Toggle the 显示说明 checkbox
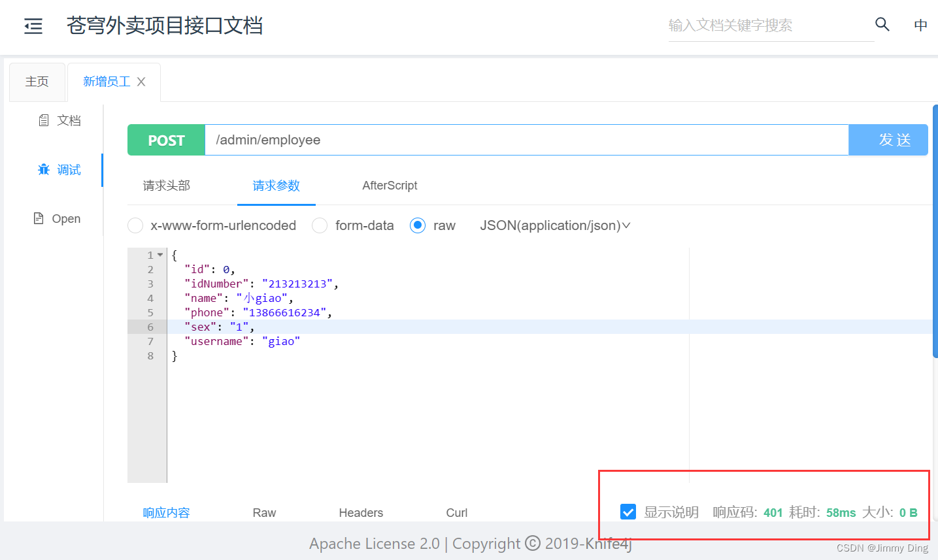 point(628,512)
